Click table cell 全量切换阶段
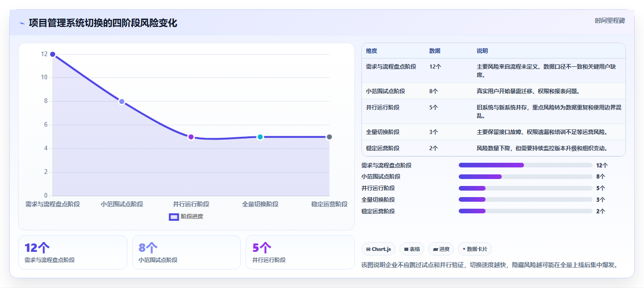Image resolution: width=644 pixels, height=288 pixels. [383, 132]
